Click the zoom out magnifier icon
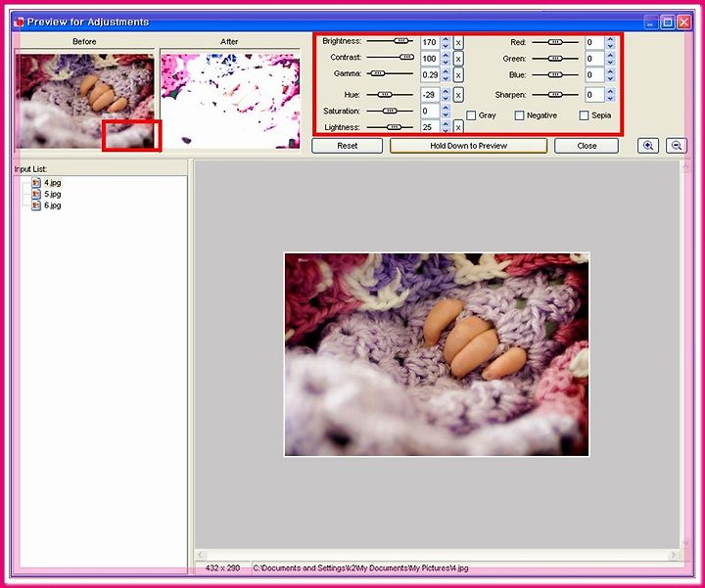Viewport: 705px width, 588px height. tap(677, 146)
